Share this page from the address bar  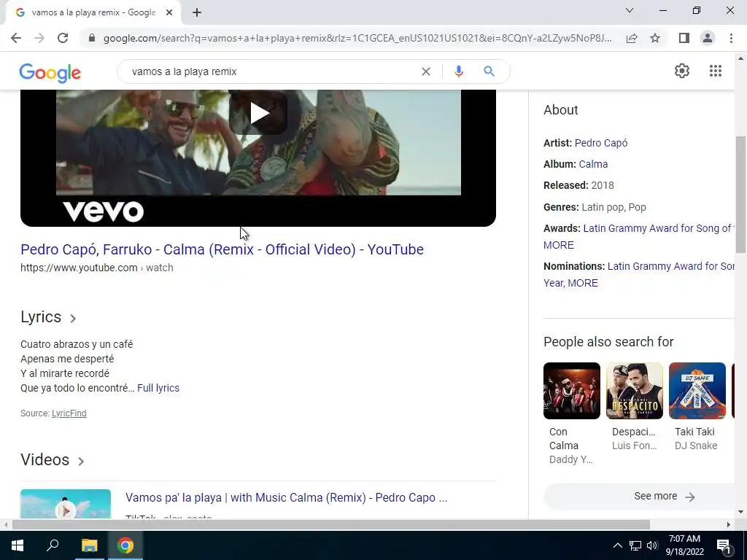(632, 38)
